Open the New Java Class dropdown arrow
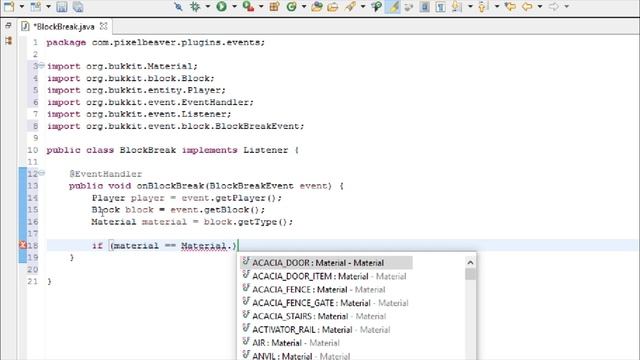 click(x=304, y=7)
